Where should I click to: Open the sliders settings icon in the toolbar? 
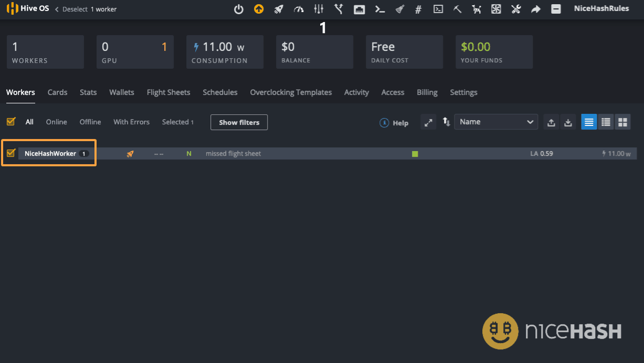319,8
